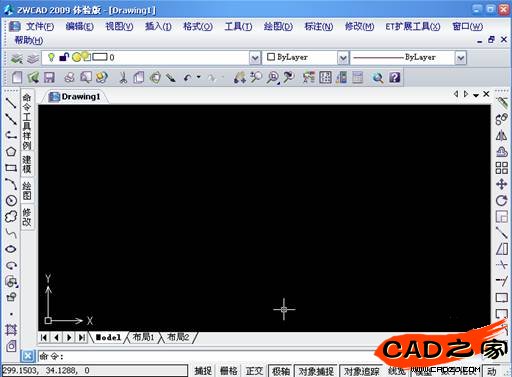
Task: Click the Save floppy disk icon
Action: (49, 78)
